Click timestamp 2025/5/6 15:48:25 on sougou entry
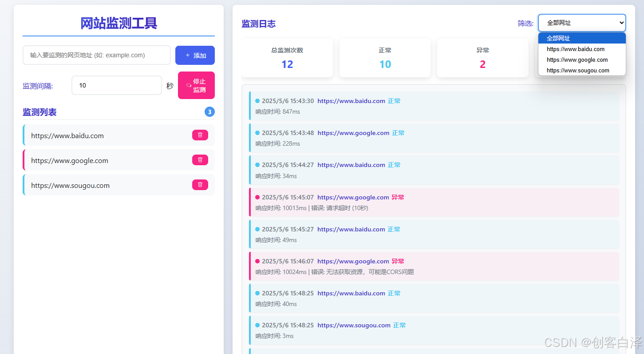This screenshot has height=354, width=644. click(288, 325)
